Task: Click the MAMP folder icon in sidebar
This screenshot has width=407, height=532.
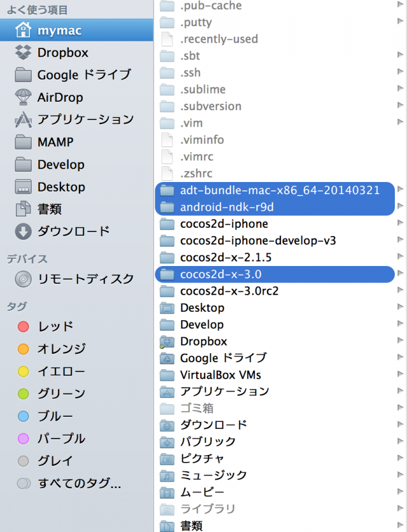Action: tap(23, 142)
